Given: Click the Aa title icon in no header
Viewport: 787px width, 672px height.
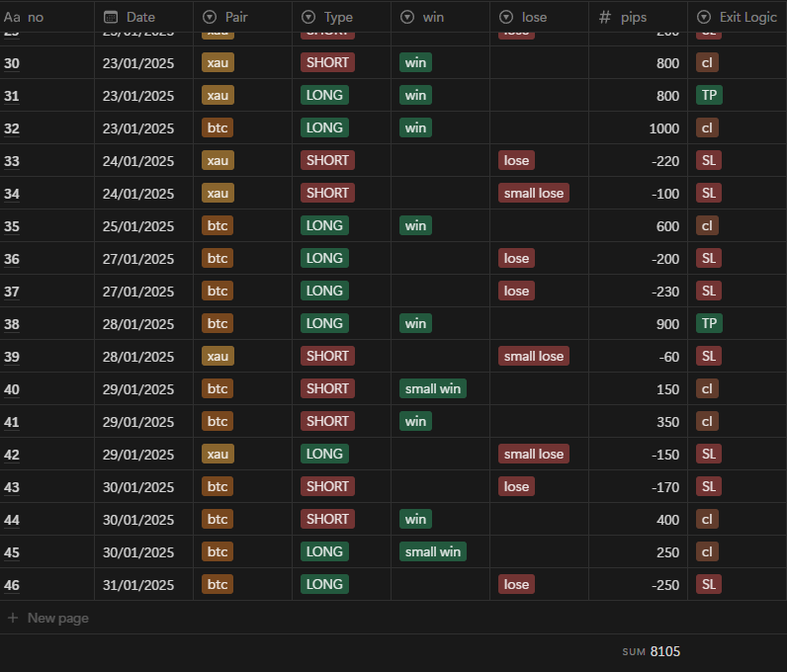Looking at the screenshot, I should [x=12, y=17].
